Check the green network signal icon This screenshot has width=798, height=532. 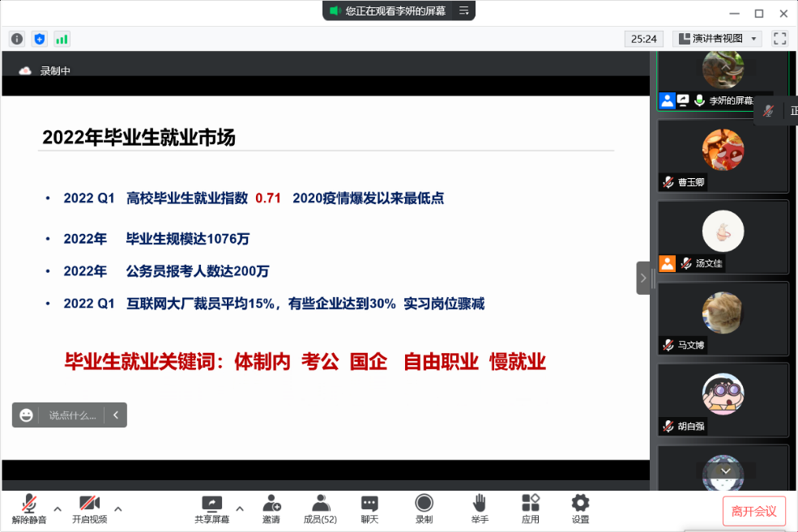[62, 38]
